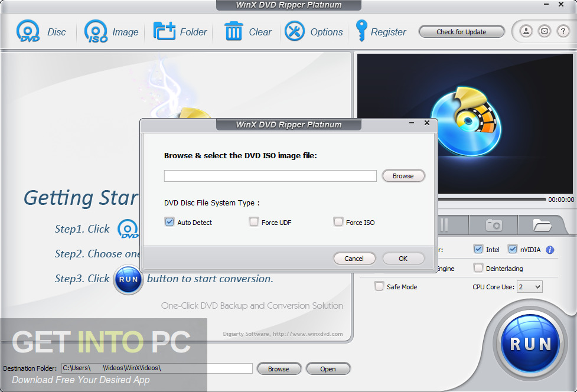Click DVD icon in Step1 instructions
The height and width of the screenshot is (392, 577).
(128, 228)
